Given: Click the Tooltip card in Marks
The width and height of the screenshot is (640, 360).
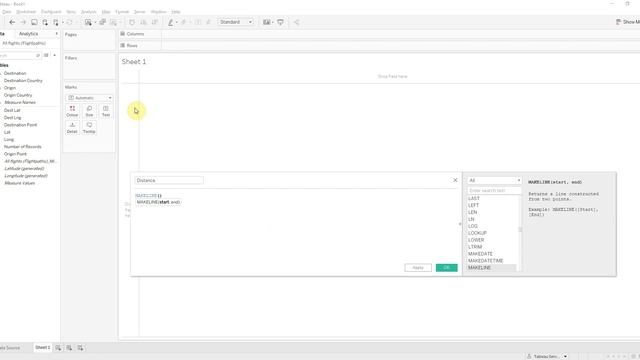Looking at the screenshot, I should coord(89,128).
